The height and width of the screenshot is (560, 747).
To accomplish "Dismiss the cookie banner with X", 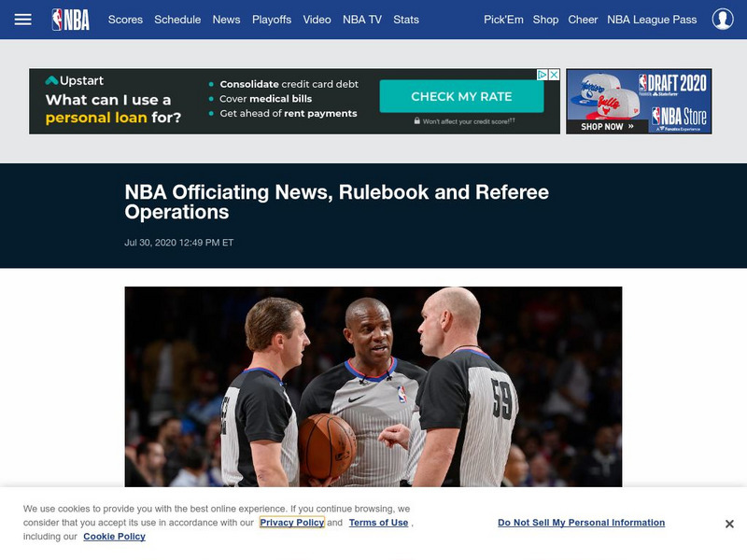I will click(729, 524).
